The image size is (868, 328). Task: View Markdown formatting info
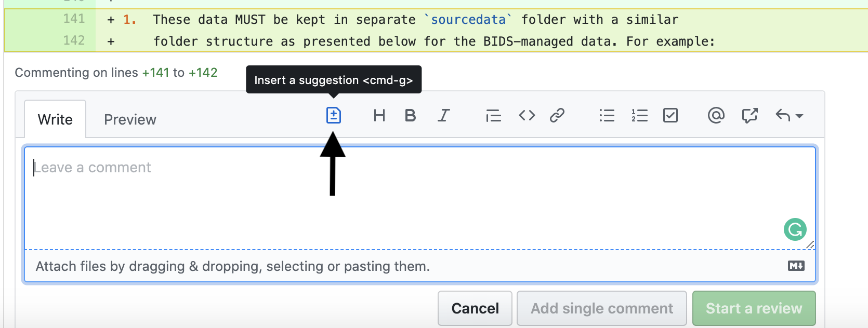796,266
